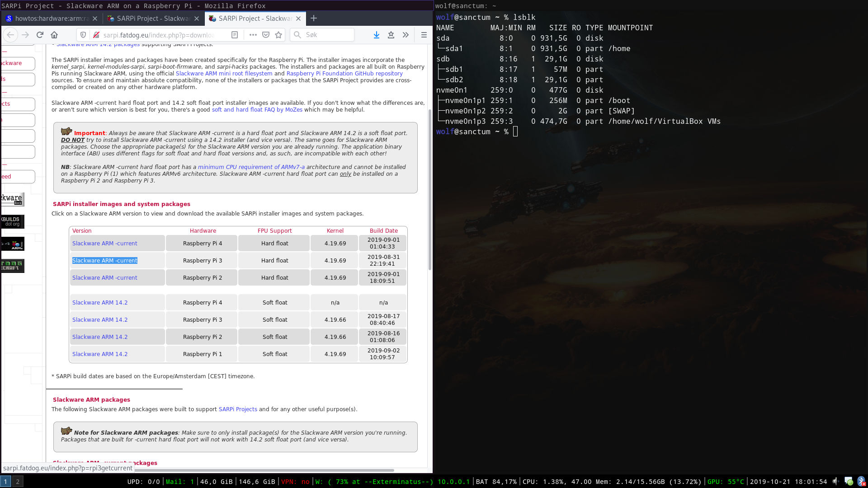Click the partly hidden ackware sidebar button
Image resolution: width=868 pixels, height=488 pixels.
pos(18,63)
